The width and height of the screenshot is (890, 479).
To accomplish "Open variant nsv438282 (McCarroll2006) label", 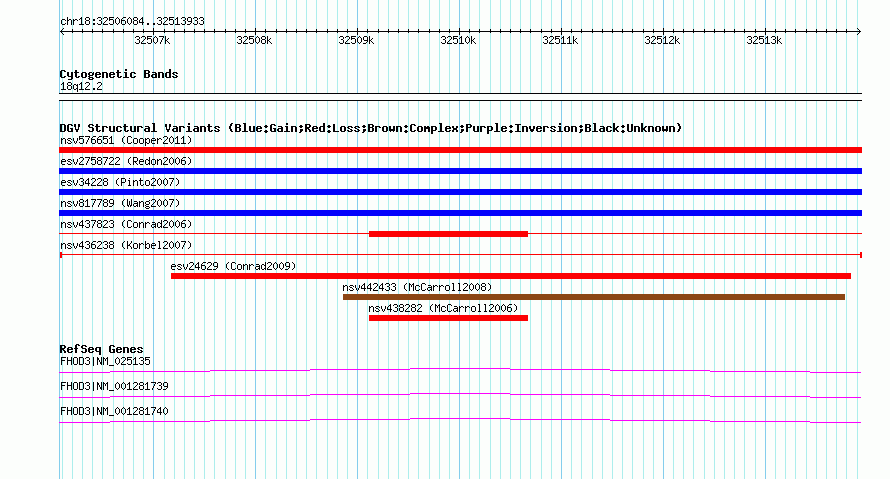I will pyautogui.click(x=443, y=308).
